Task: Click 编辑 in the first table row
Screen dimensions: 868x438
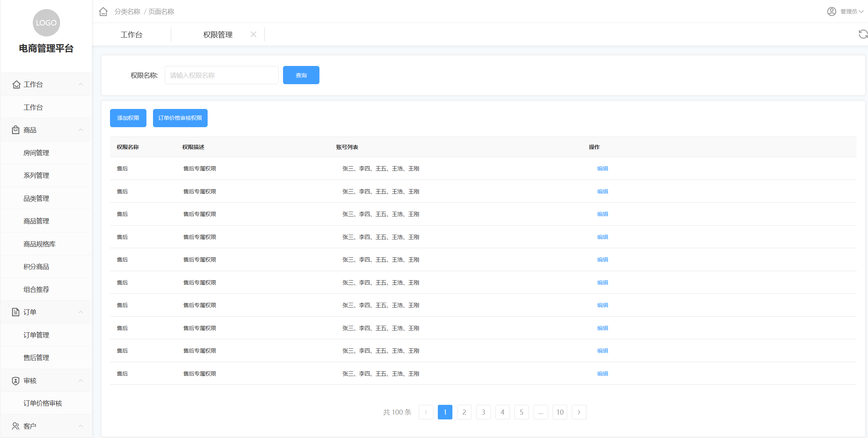Action: [603, 169]
